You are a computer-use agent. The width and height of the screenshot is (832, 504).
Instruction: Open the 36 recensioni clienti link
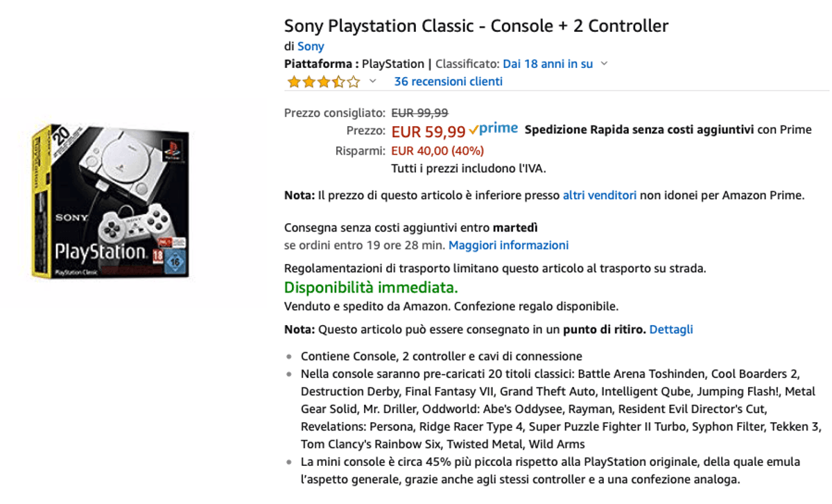pyautogui.click(x=448, y=81)
